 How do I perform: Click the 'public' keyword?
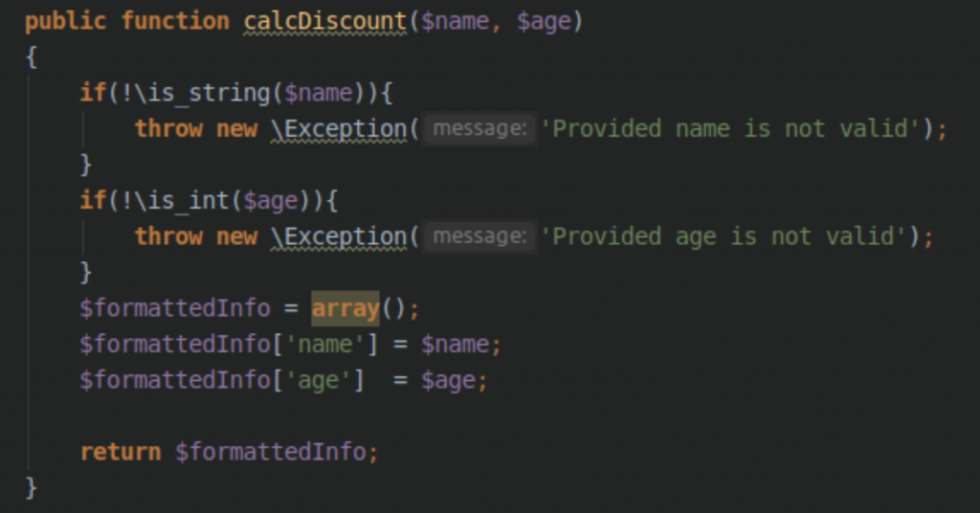[x=66, y=22]
